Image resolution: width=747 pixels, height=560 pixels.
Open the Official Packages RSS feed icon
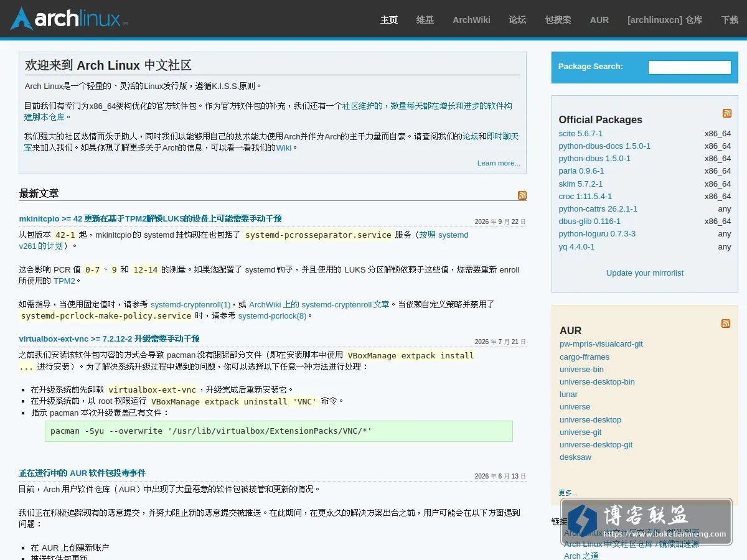(726, 113)
